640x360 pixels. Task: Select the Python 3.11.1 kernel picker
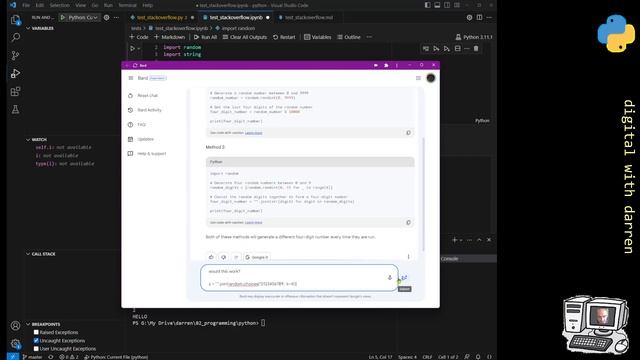[x=474, y=37]
